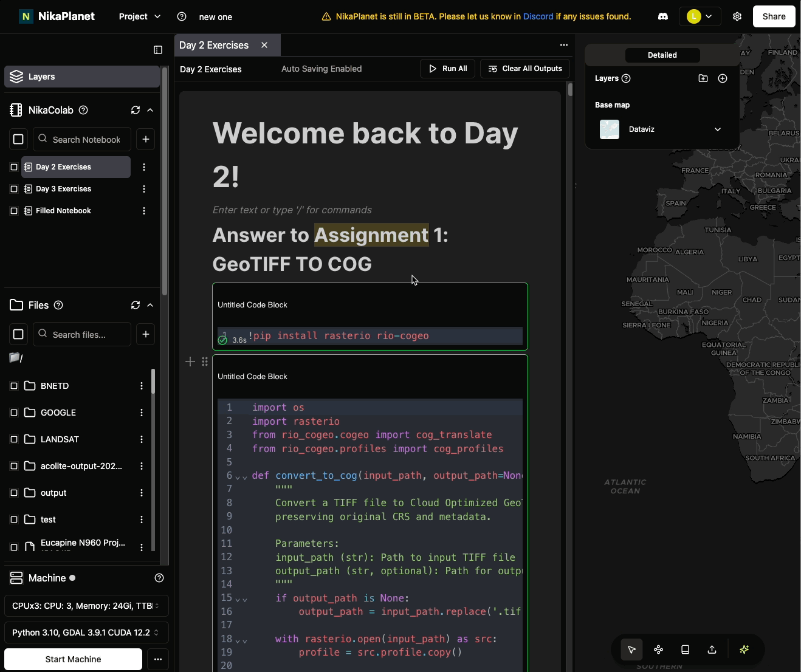This screenshot has width=801, height=672.
Task: Collapse the left sidebar panel icon
Action: coord(158,50)
